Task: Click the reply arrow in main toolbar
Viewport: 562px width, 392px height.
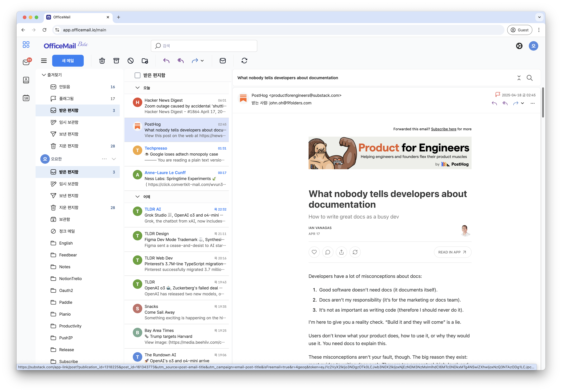Action: pos(166,61)
